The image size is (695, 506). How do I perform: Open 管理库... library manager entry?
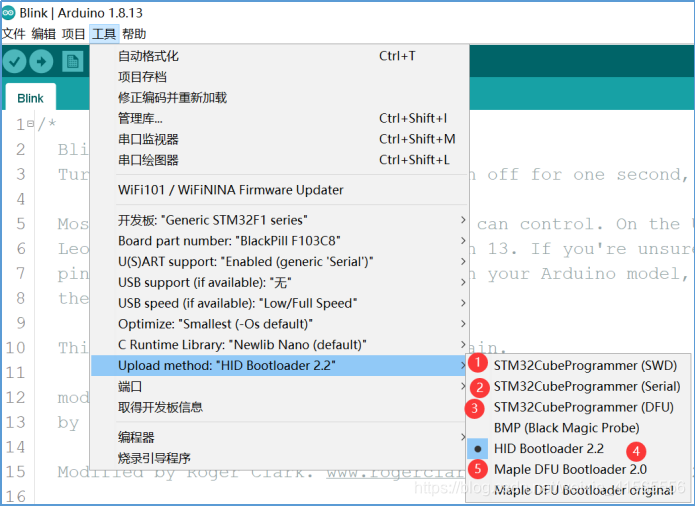280,118
